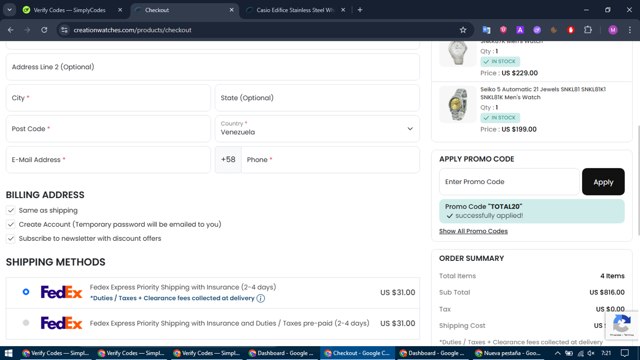The image size is (640, 360).
Task: Open the Chrome profile avatar
Action: pyautogui.click(x=613, y=30)
